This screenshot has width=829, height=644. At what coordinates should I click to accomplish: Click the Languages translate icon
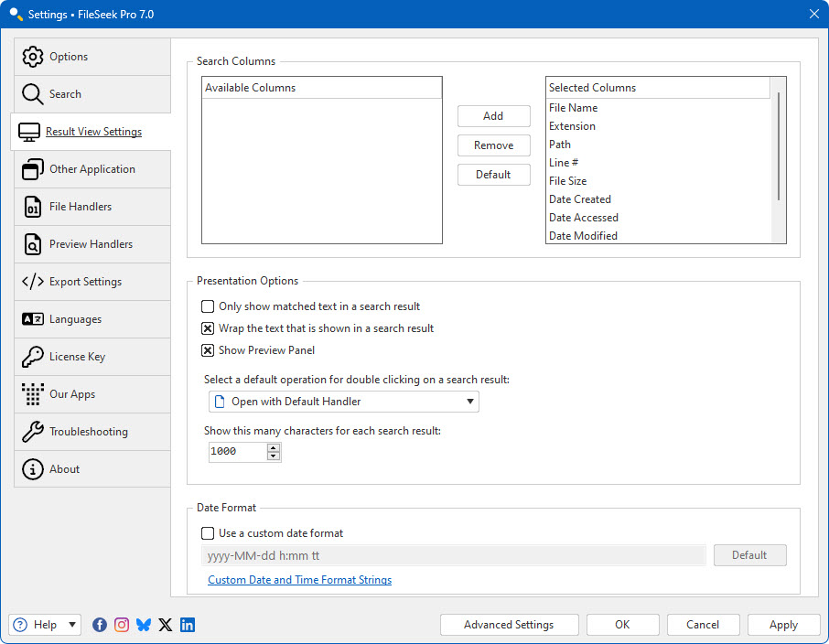pyautogui.click(x=32, y=319)
